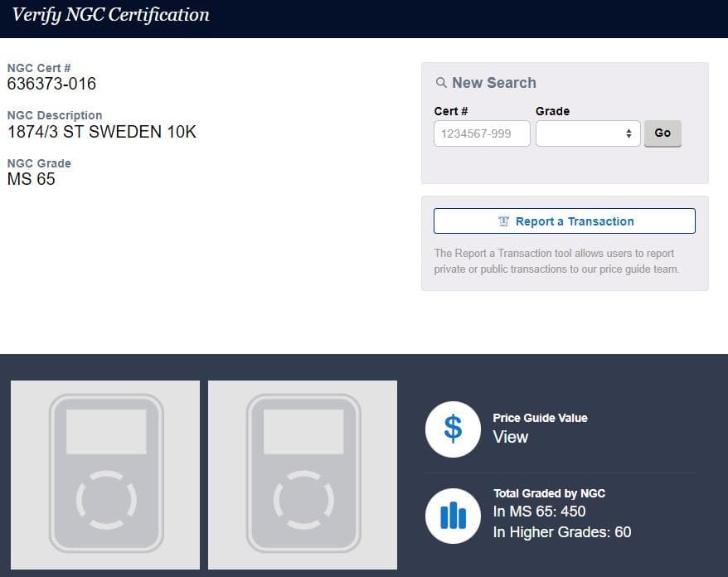Click the MS 65 grade value
This screenshot has width=728, height=577.
click(32, 179)
